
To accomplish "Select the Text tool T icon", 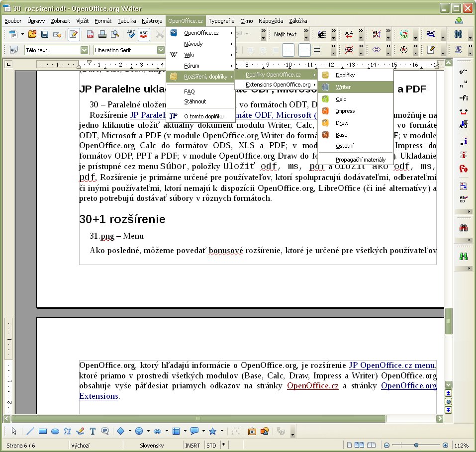I will pos(93,431).
